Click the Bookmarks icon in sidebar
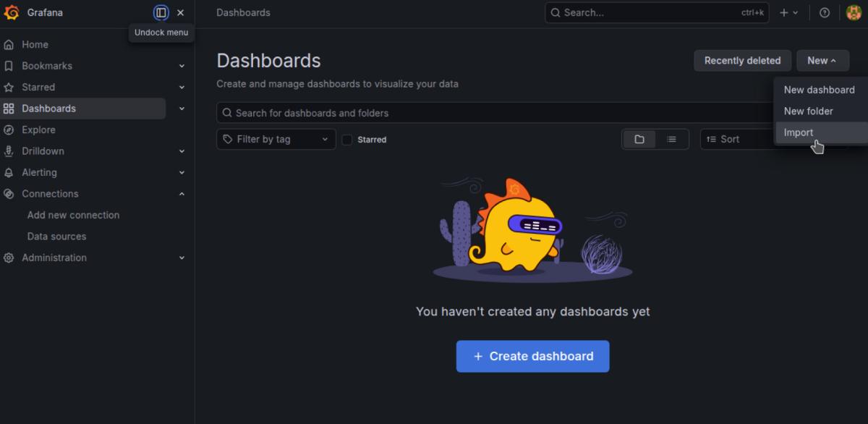Viewport: 868px width, 424px height. click(9, 66)
